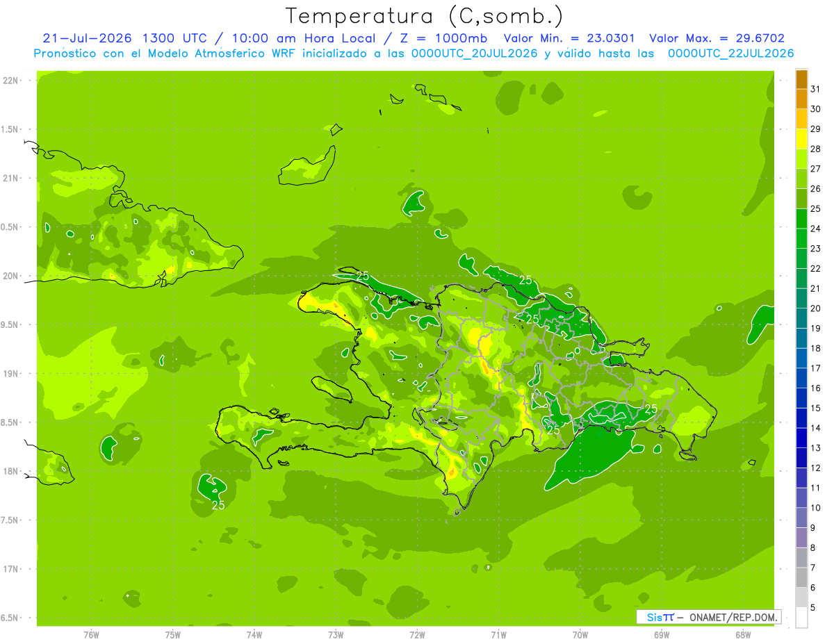Click the colorbar label 28
This screenshot has height=644, width=834.
(x=815, y=149)
